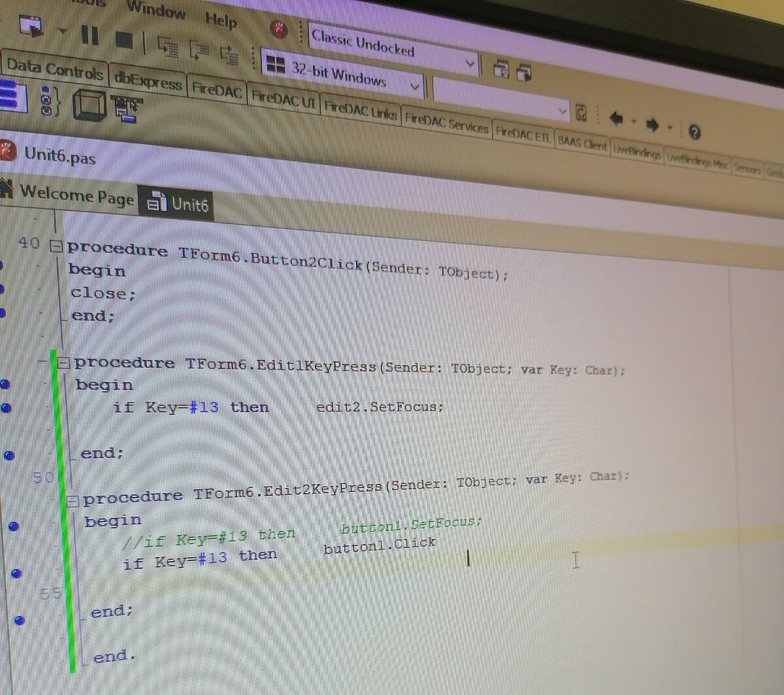The height and width of the screenshot is (695, 784).
Task: Select the FireDAC palette tab
Action: pos(217,89)
